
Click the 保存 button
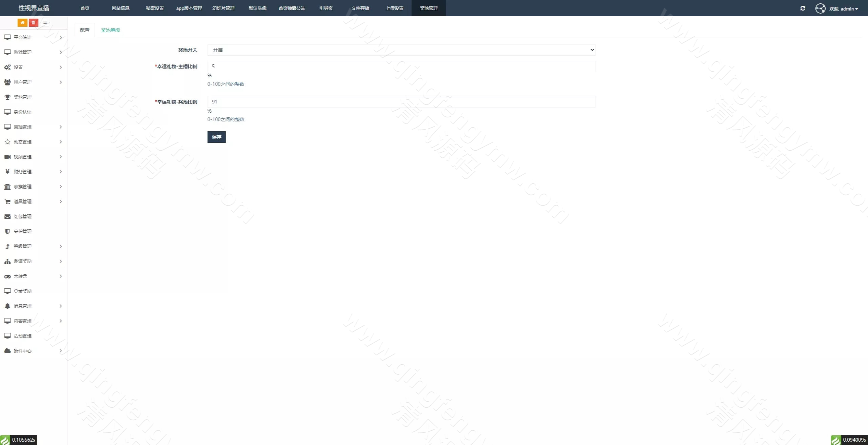point(216,137)
